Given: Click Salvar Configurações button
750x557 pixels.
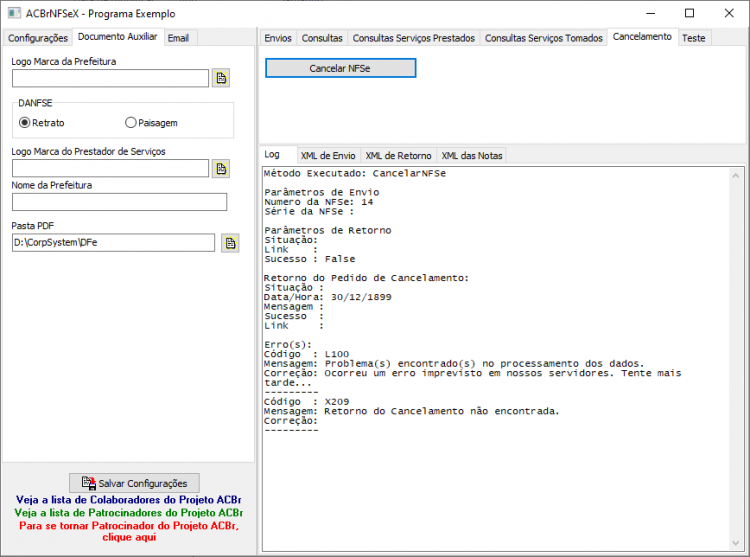Looking at the screenshot, I should (134, 483).
